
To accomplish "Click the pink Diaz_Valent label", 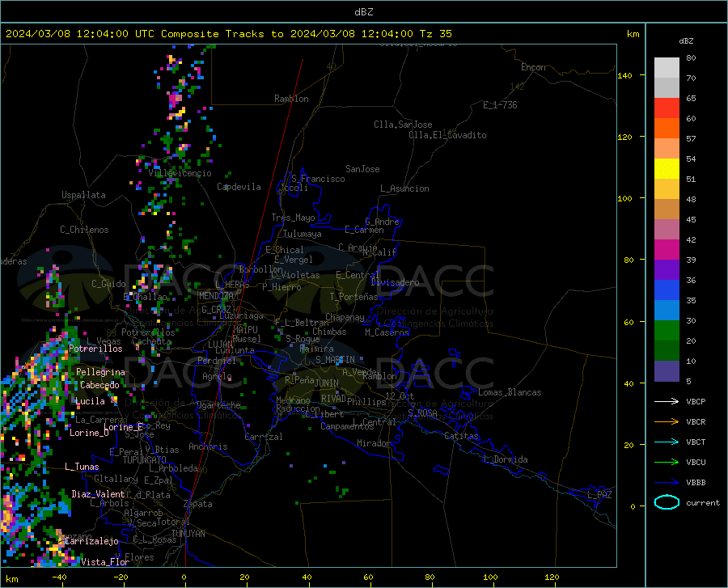I will coord(98,494).
